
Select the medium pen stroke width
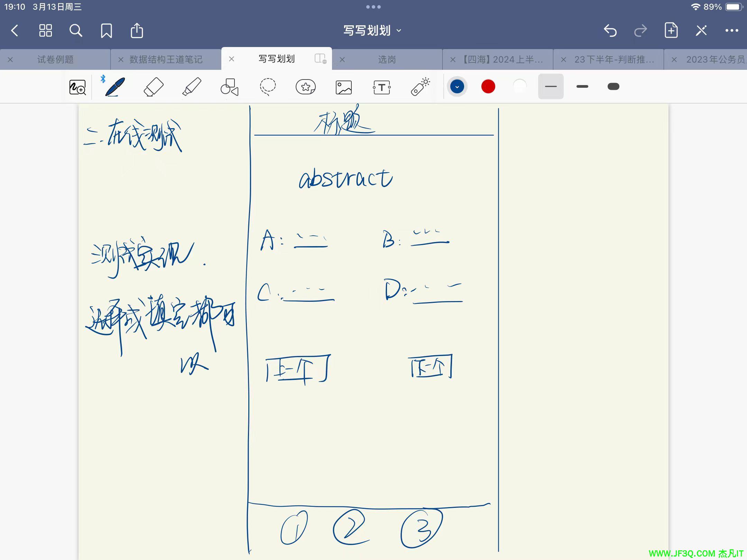point(582,86)
